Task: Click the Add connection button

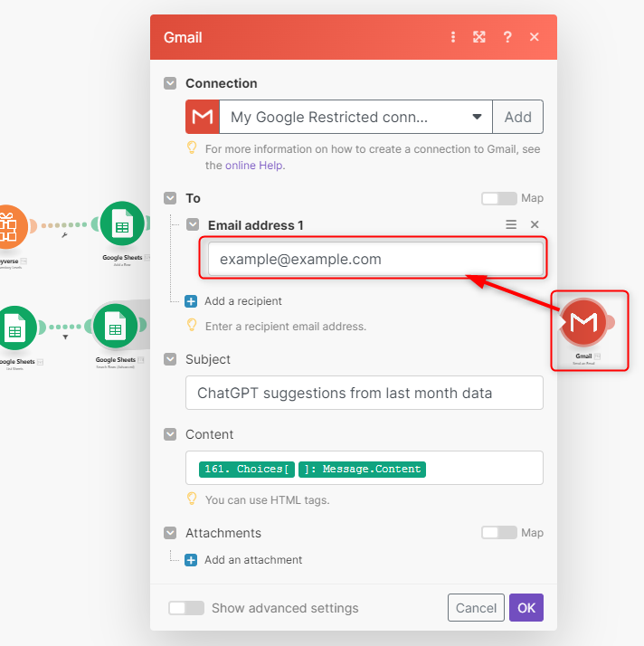Action: (x=518, y=117)
